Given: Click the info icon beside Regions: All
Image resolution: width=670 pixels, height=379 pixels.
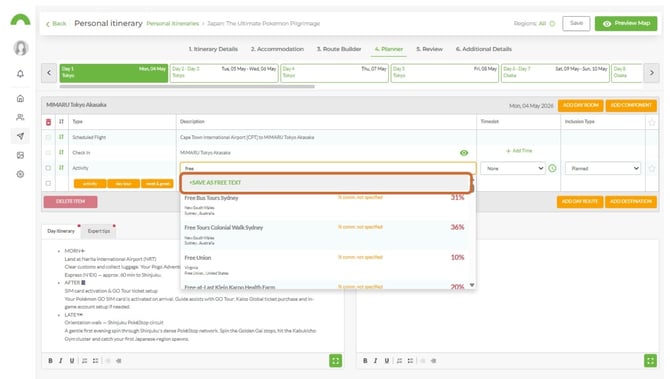Looking at the screenshot, I should point(552,24).
